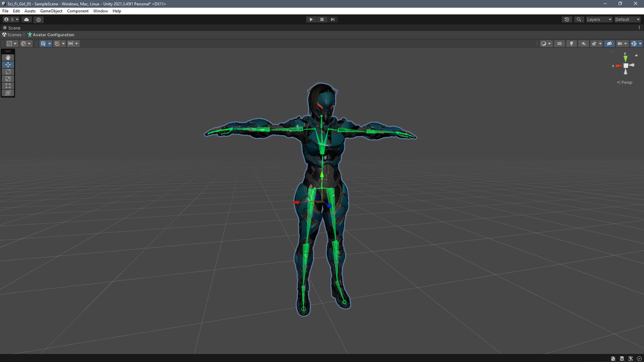The width and height of the screenshot is (644, 362).
Task: Select the Move tool in the tools overlay
Action: [x=8, y=64]
